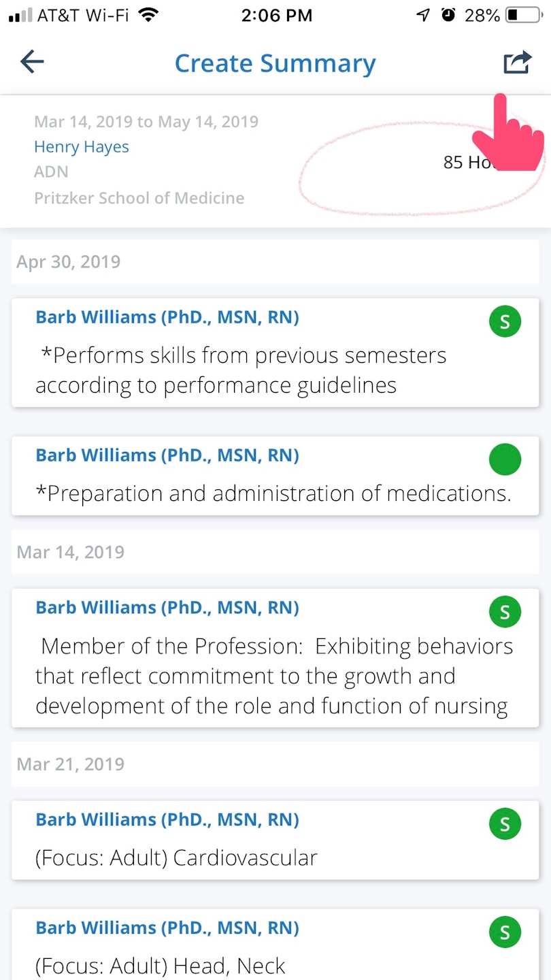Tap the share summary icon
The image size is (551, 980).
516,63
